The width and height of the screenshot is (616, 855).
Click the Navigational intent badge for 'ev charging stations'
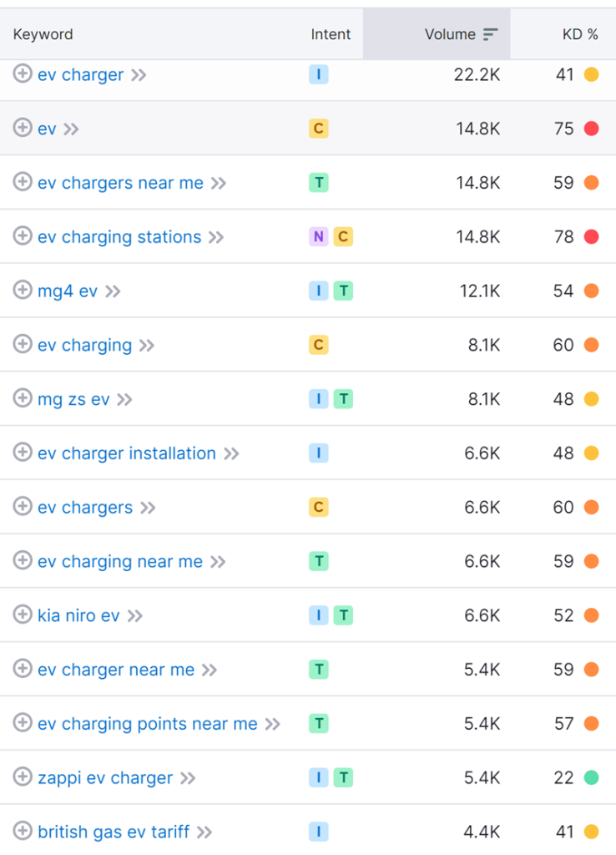coord(318,237)
